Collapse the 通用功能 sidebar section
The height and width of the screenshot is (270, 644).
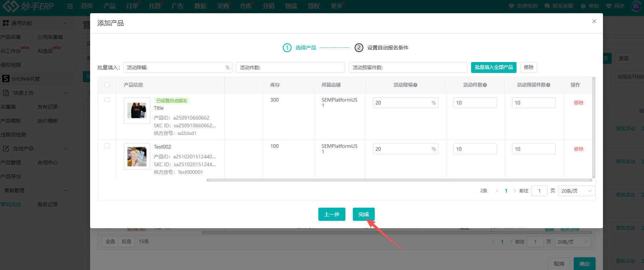65,23
